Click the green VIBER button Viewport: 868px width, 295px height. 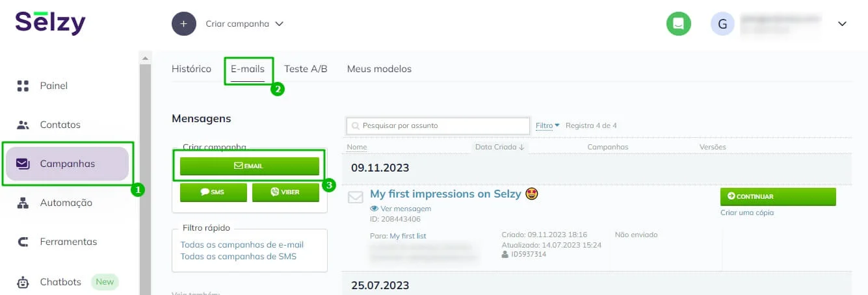point(285,192)
